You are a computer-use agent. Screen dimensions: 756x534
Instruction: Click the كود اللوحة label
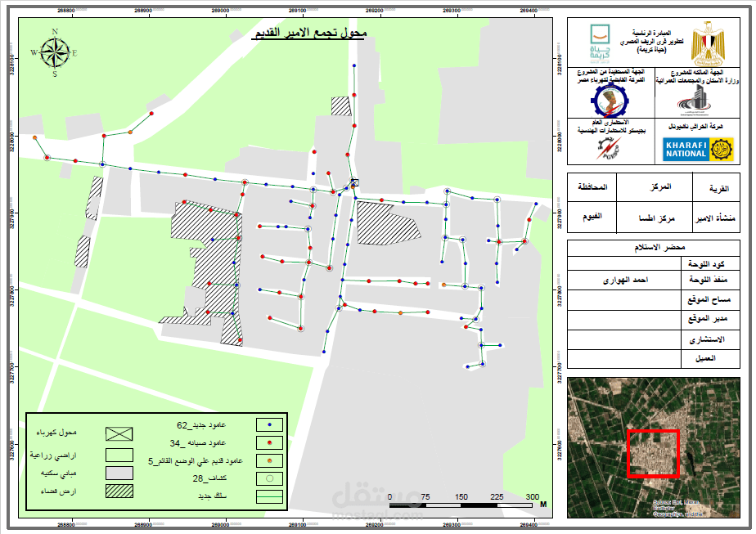tap(706, 264)
